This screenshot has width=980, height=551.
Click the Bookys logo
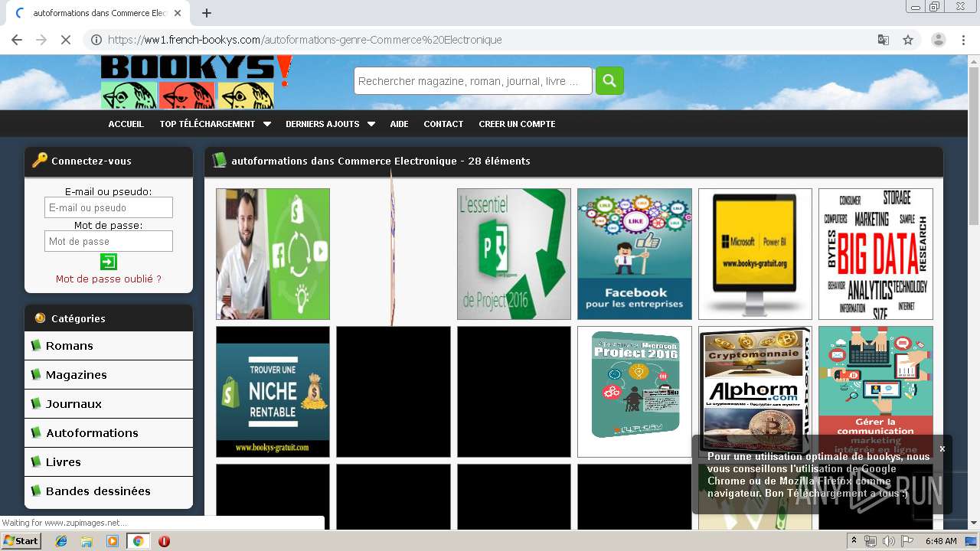pos(197,82)
